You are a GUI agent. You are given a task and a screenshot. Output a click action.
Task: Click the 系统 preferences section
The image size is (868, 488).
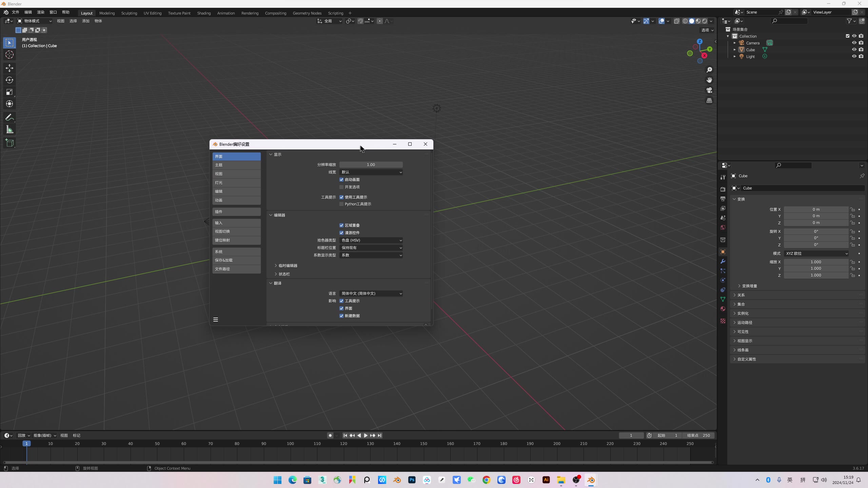pyautogui.click(x=237, y=252)
